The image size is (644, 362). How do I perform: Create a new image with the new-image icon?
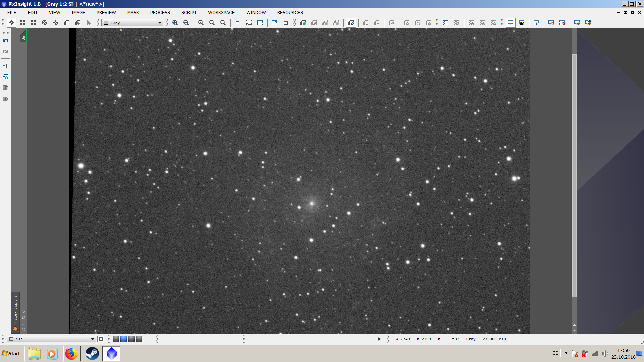pos(302,23)
